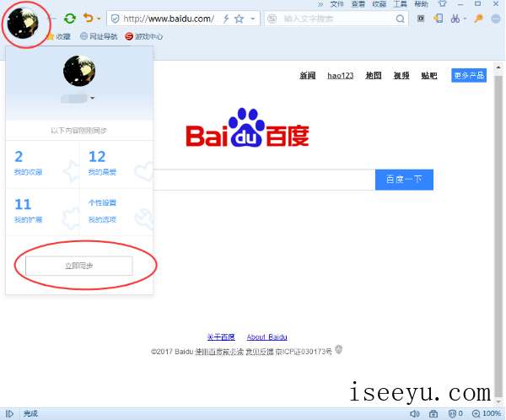This screenshot has height=420, width=506.
Task: Open Baidu 贴吧 link
Action: tap(429, 76)
